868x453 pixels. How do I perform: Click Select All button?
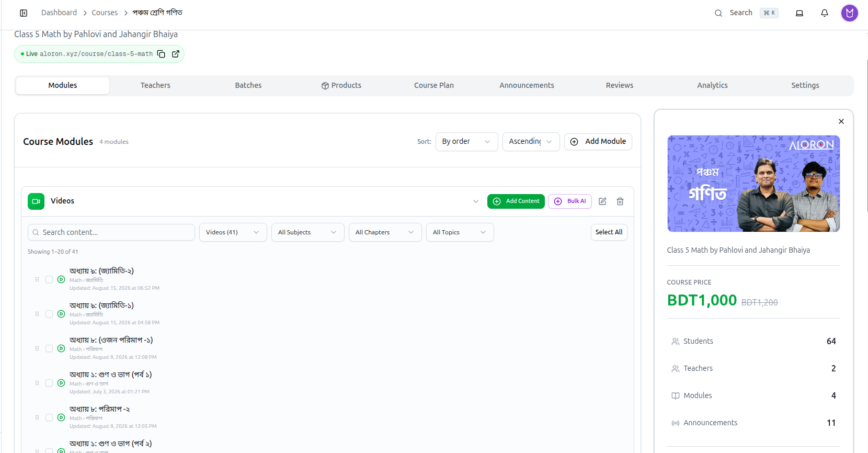[609, 232]
